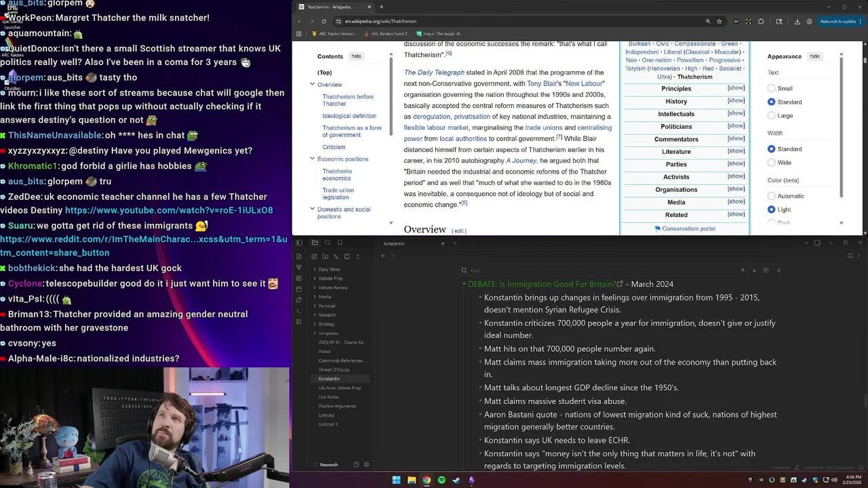Open the YouTube link in chat
The height and width of the screenshot is (488, 868).
pos(169,210)
